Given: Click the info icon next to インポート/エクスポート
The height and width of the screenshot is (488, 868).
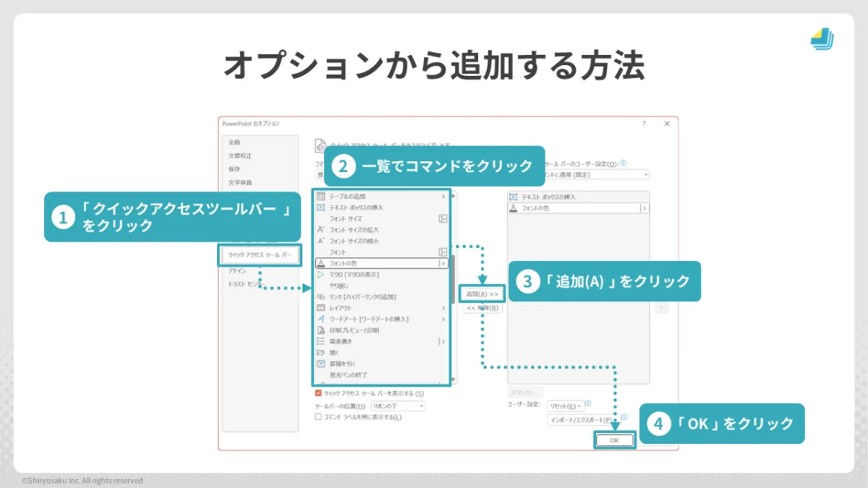Looking at the screenshot, I should pyautogui.click(x=624, y=417).
